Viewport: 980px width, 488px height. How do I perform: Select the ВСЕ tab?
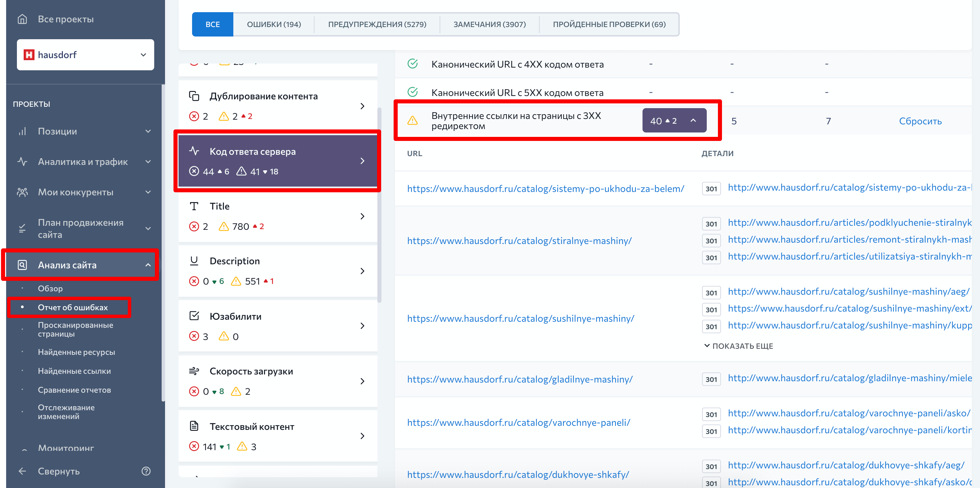pos(213,24)
